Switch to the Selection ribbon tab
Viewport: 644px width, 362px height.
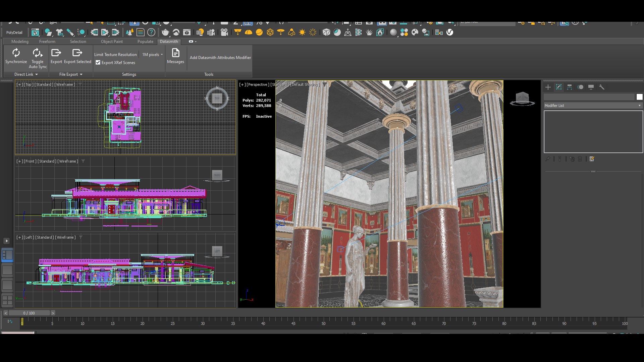78,42
